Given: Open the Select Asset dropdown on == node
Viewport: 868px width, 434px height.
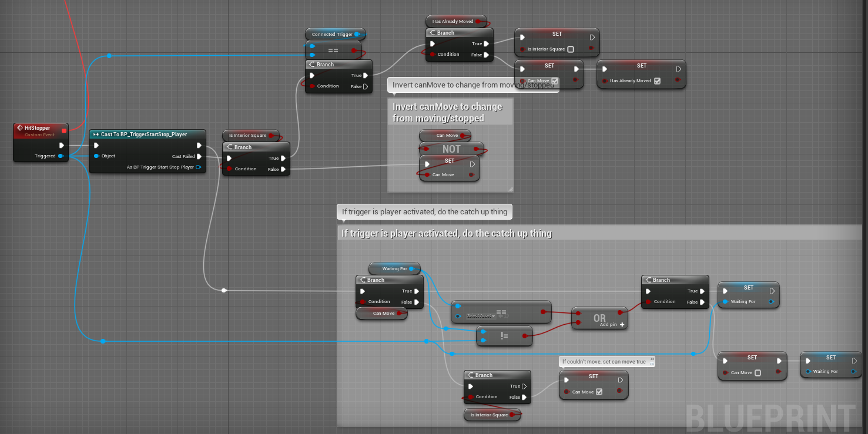Looking at the screenshot, I should tap(480, 316).
